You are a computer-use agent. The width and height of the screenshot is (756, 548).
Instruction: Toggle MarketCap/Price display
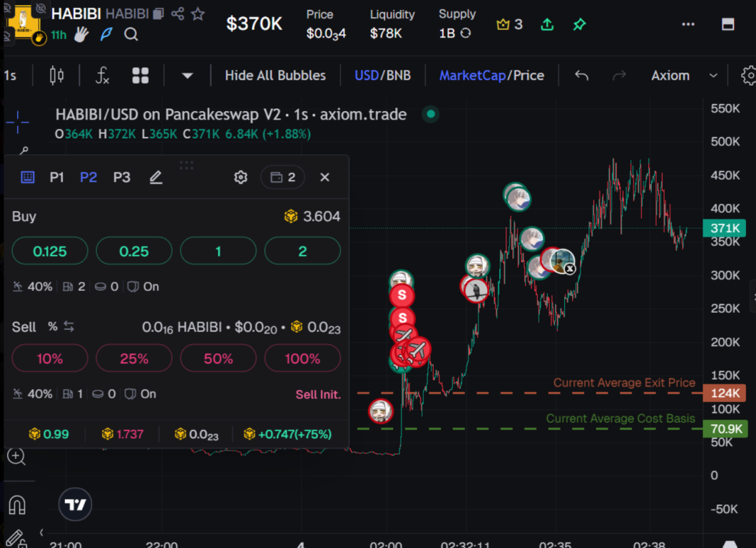(x=491, y=76)
